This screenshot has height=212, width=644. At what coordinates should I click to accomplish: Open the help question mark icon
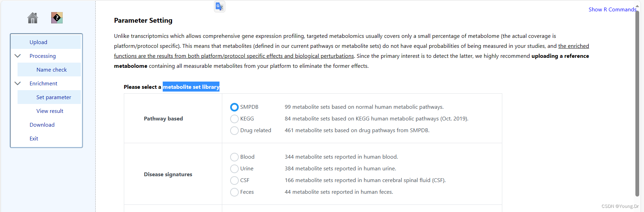[57, 18]
